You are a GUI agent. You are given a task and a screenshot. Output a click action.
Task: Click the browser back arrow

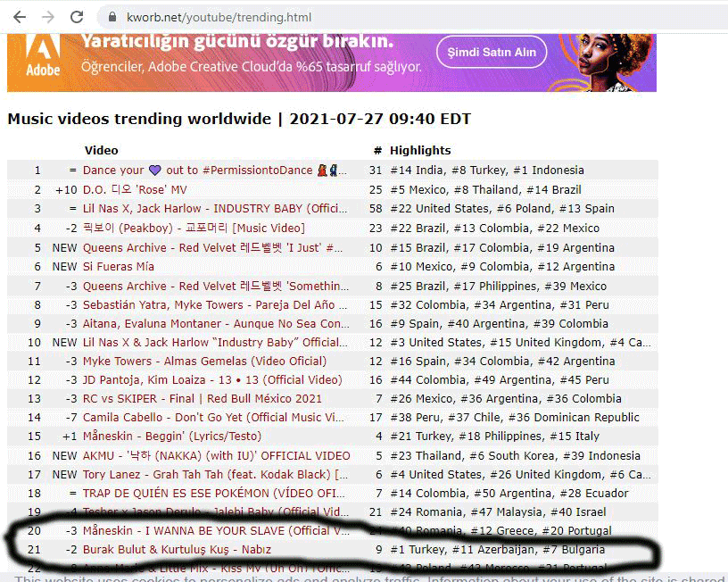tap(20, 17)
